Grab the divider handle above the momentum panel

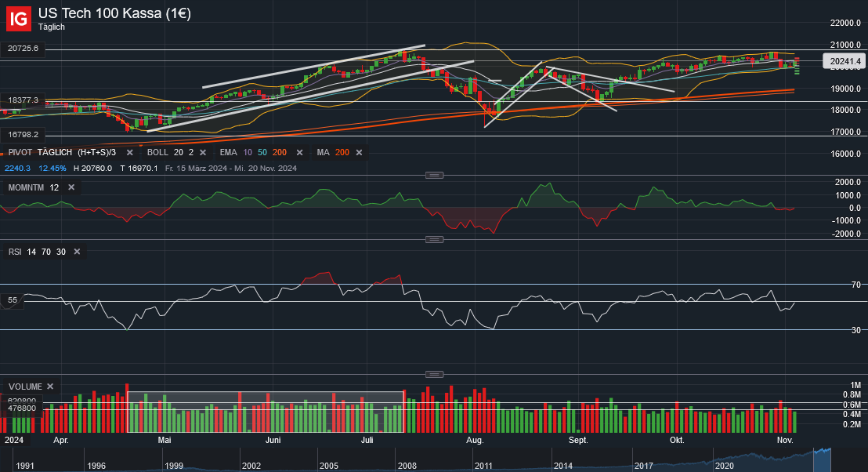pyautogui.click(x=434, y=175)
